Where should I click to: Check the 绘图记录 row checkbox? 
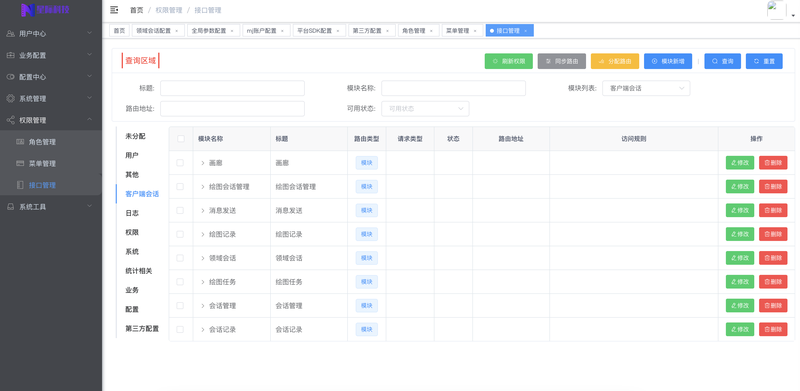[180, 234]
